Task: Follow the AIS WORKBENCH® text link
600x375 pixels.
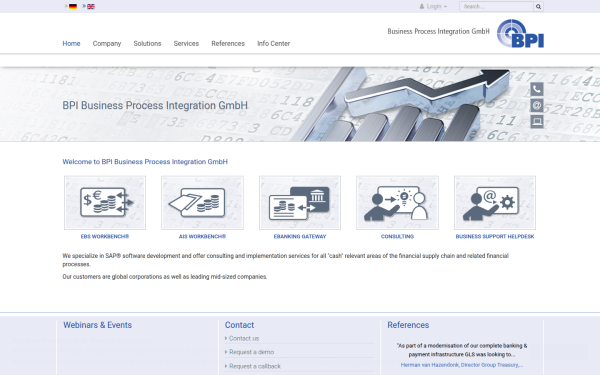Action: point(202,236)
